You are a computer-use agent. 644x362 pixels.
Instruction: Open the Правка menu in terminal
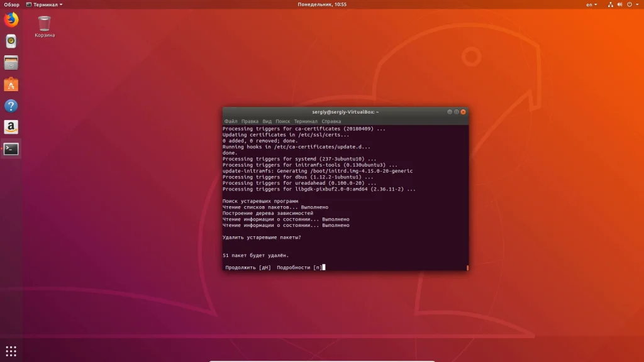250,121
